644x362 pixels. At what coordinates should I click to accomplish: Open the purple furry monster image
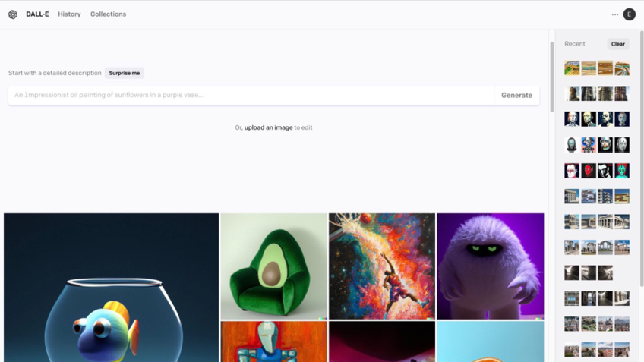point(491,266)
